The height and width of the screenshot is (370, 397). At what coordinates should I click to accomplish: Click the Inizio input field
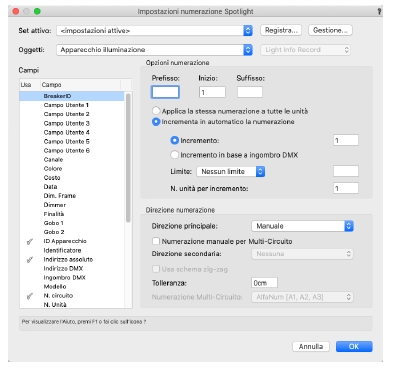pyautogui.click(x=212, y=92)
